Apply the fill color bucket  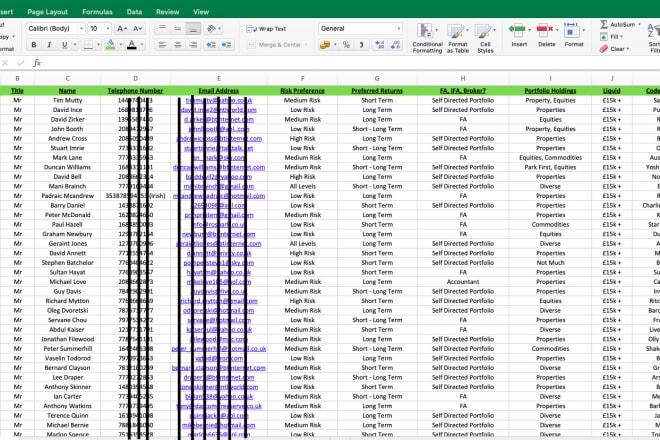(110, 45)
